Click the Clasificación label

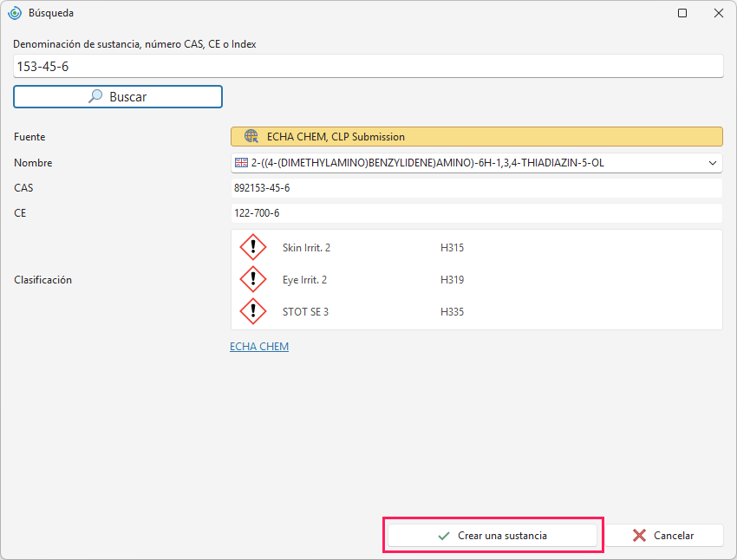coord(42,279)
